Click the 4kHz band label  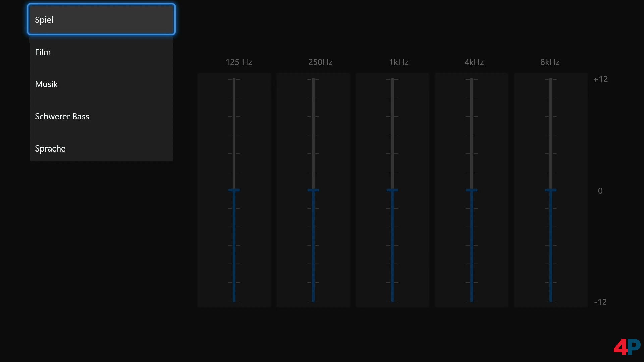(x=474, y=62)
